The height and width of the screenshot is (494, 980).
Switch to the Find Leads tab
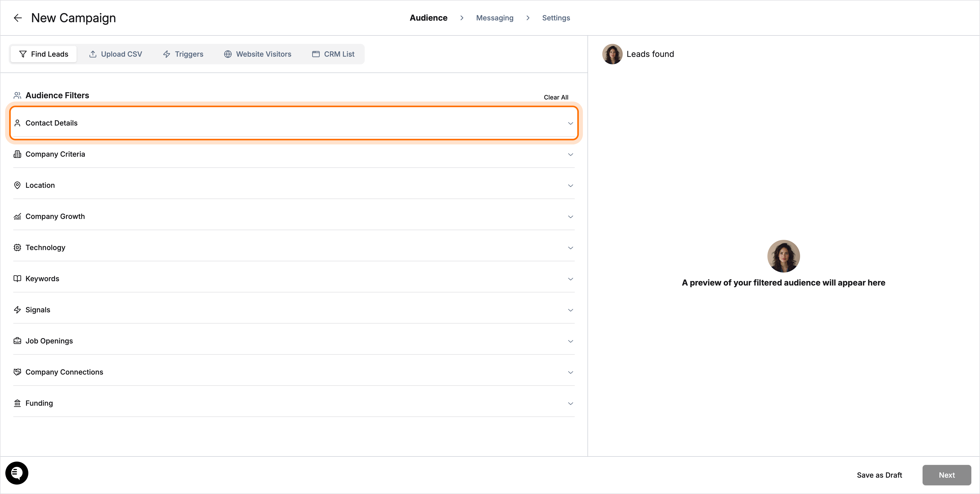click(x=44, y=54)
